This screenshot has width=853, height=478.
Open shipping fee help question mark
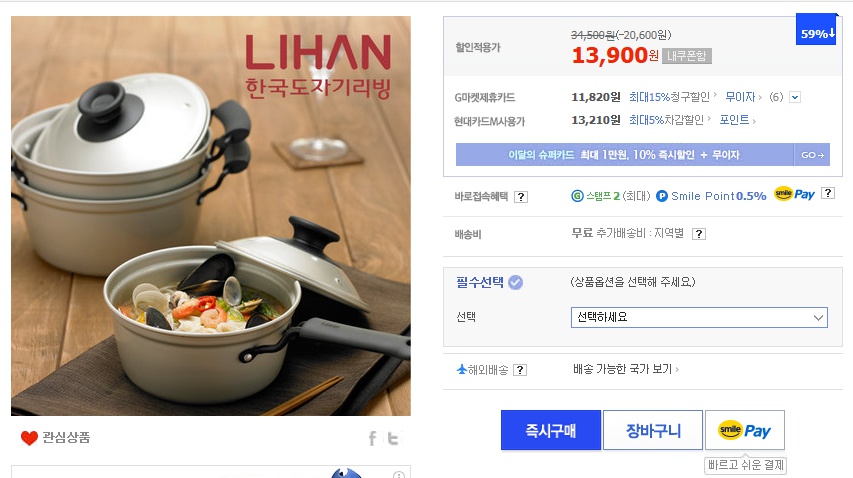point(699,234)
